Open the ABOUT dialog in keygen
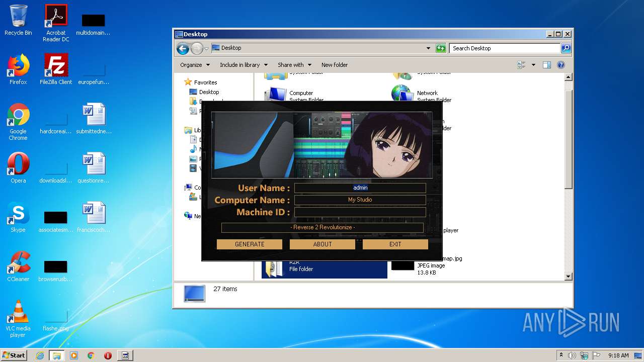The width and height of the screenshot is (644, 362). click(323, 244)
